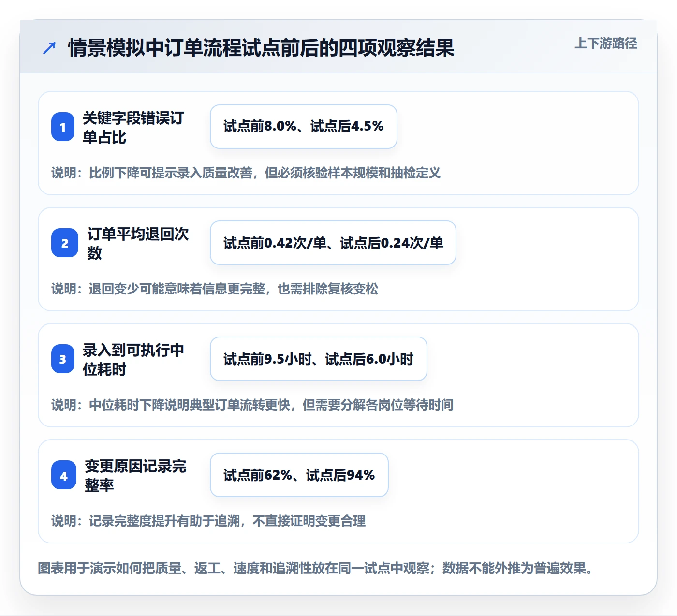Click the blue number 1 badge
The image size is (677, 616).
tap(63, 127)
